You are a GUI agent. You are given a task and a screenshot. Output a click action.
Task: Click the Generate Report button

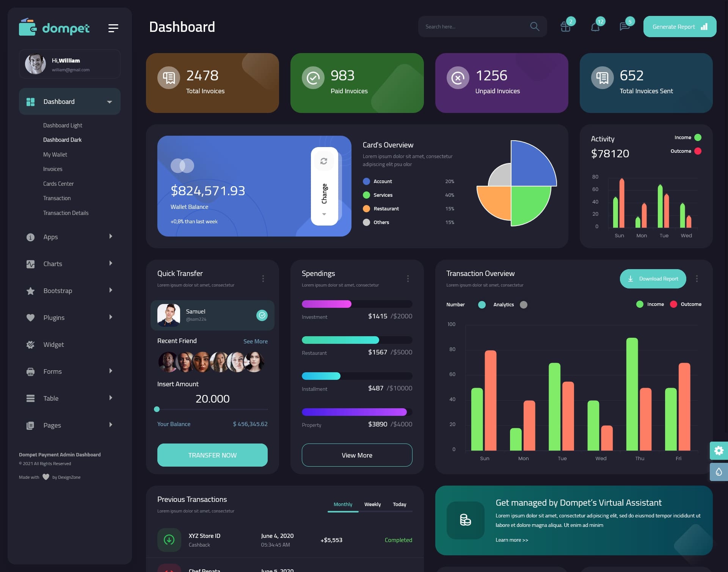point(679,27)
